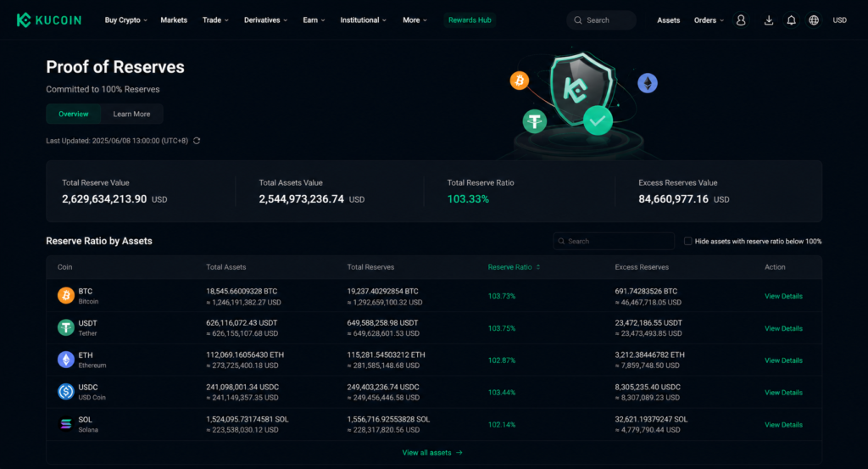Image resolution: width=868 pixels, height=469 pixels.
Task: Click USDC reserve ratio 103.44%
Action: pos(502,393)
